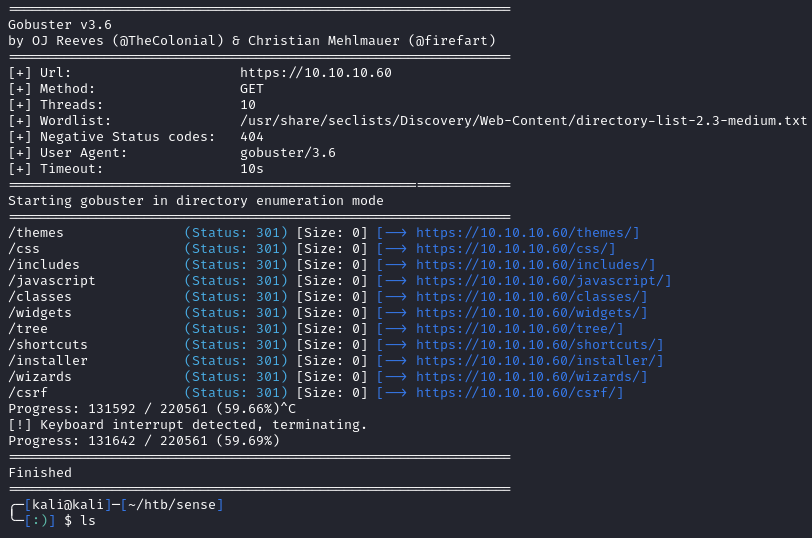Open the https://10.10.10.60/installer/ redirect link
Image resolution: width=812 pixels, height=538 pixels.
click(539, 361)
